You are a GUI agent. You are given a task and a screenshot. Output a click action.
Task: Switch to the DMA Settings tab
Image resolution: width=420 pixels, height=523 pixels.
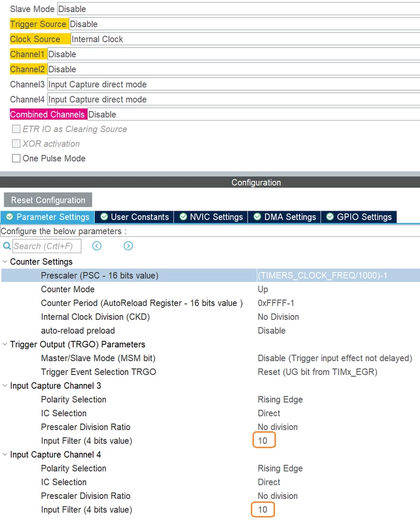284,217
